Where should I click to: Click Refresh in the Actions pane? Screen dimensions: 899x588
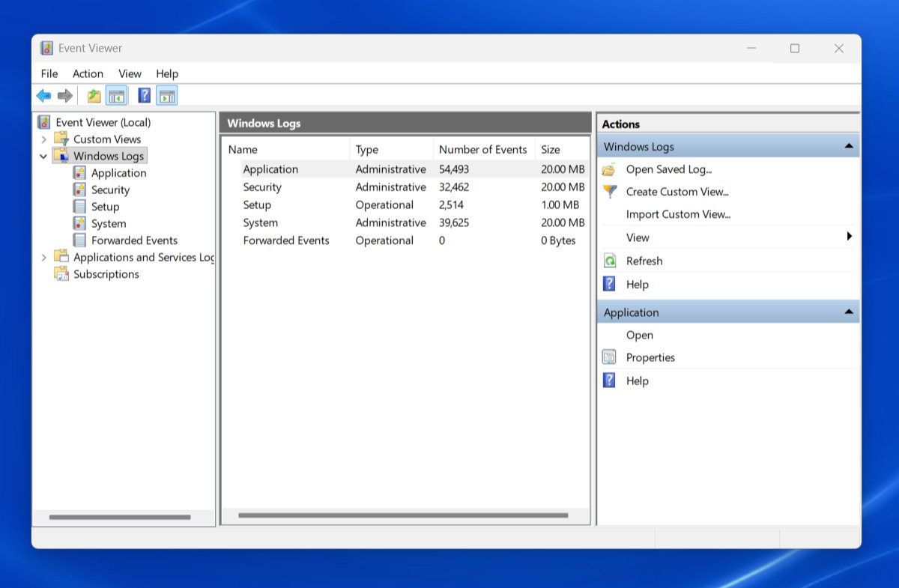click(644, 261)
